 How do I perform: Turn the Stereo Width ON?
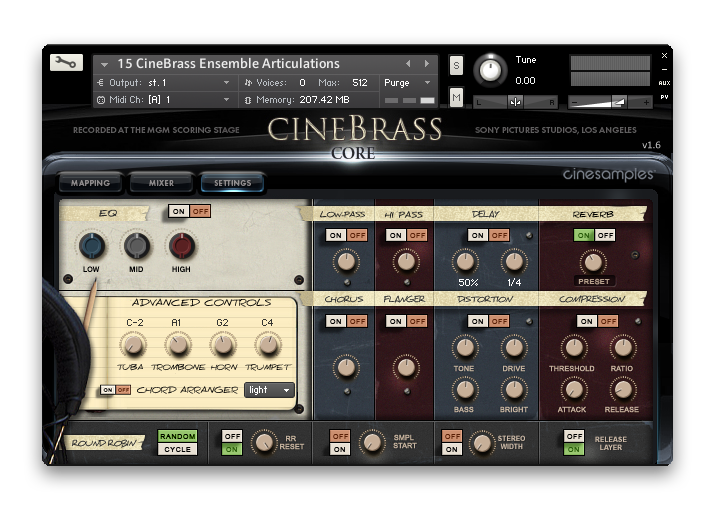(x=452, y=449)
